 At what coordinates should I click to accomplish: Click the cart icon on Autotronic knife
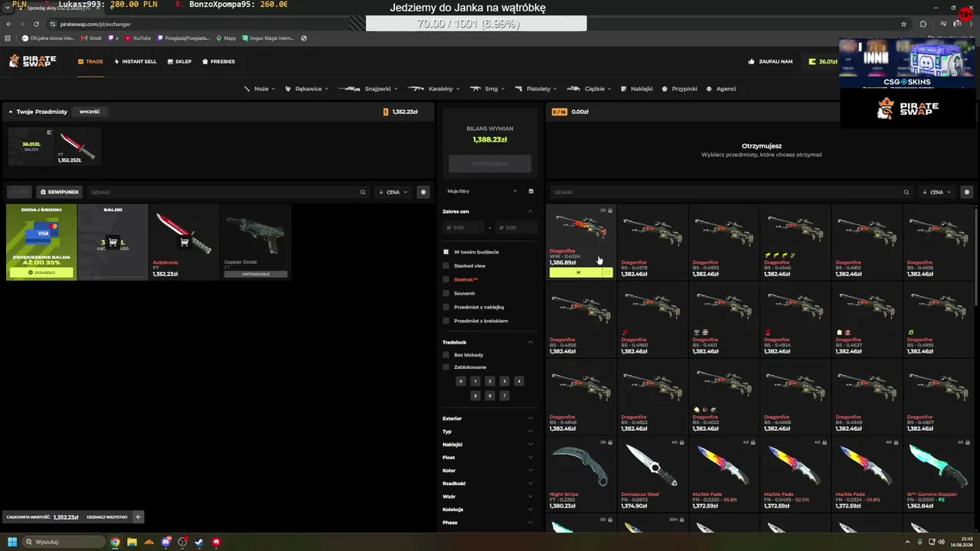coord(185,242)
